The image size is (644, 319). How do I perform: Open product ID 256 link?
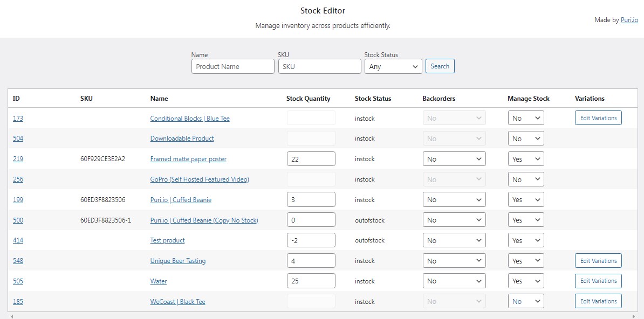point(18,179)
